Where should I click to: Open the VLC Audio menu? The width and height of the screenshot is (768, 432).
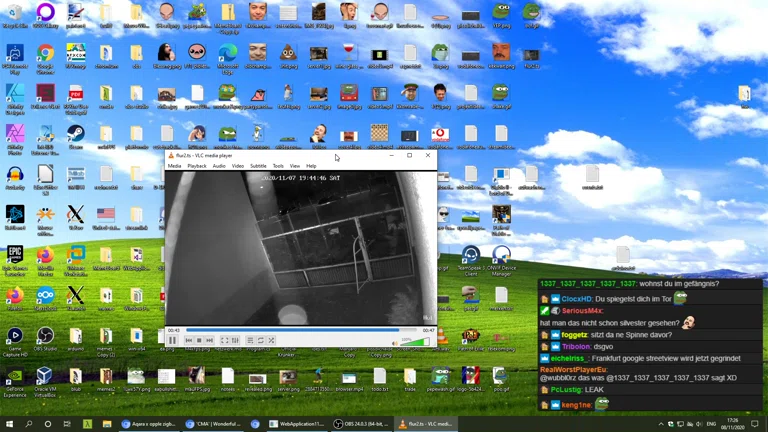click(219, 166)
